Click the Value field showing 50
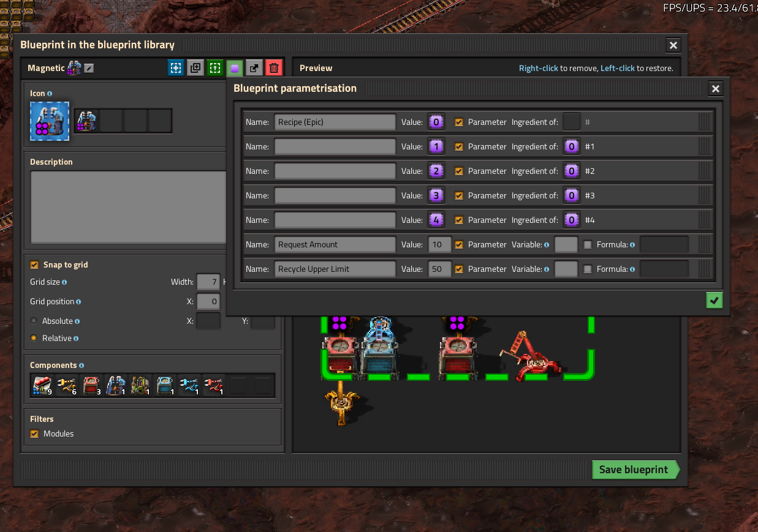This screenshot has width=758, height=532. click(x=440, y=269)
